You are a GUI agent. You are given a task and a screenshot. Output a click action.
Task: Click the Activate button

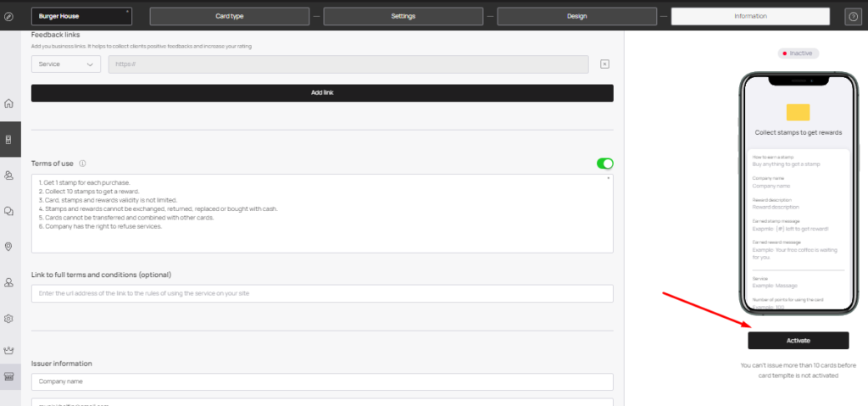coord(798,341)
